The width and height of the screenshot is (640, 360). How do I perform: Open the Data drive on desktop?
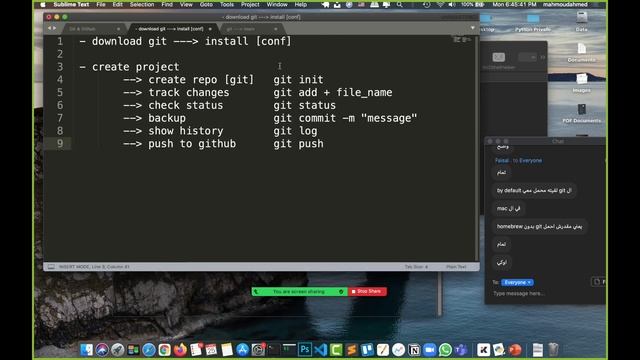click(x=581, y=21)
